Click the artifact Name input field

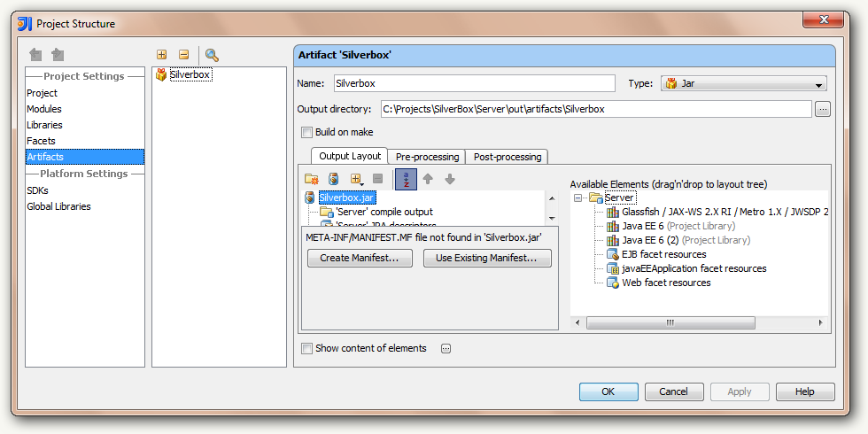475,83
